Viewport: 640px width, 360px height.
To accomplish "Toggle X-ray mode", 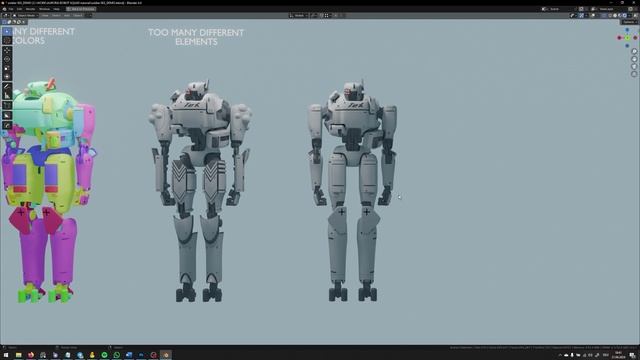I will click(604, 16).
